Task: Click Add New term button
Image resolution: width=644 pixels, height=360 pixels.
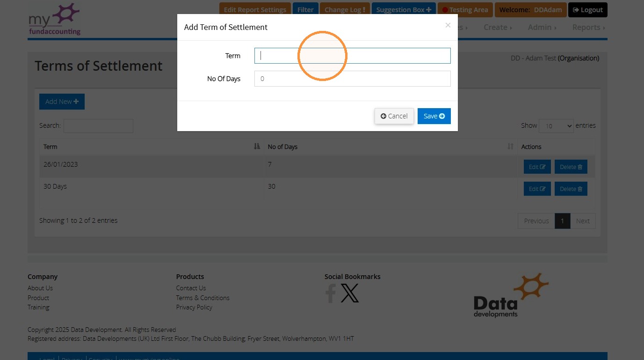Action: point(62,102)
